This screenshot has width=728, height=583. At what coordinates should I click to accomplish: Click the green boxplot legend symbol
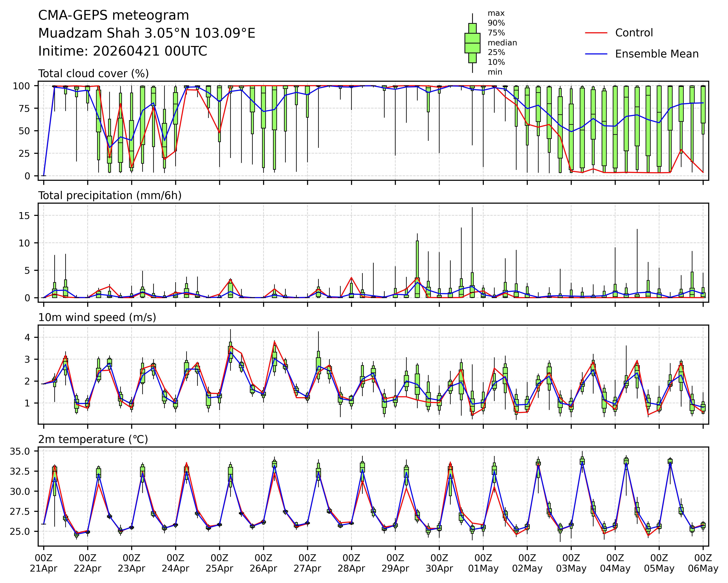click(472, 43)
